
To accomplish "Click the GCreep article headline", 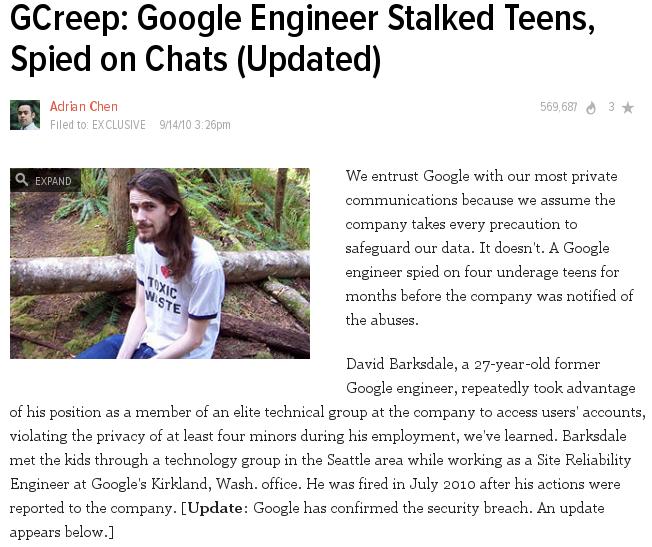I will click(x=302, y=38).
